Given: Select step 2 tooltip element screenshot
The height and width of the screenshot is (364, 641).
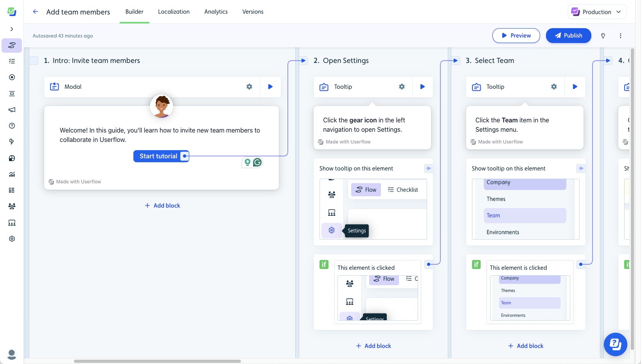Looking at the screenshot, I should click(x=373, y=209).
